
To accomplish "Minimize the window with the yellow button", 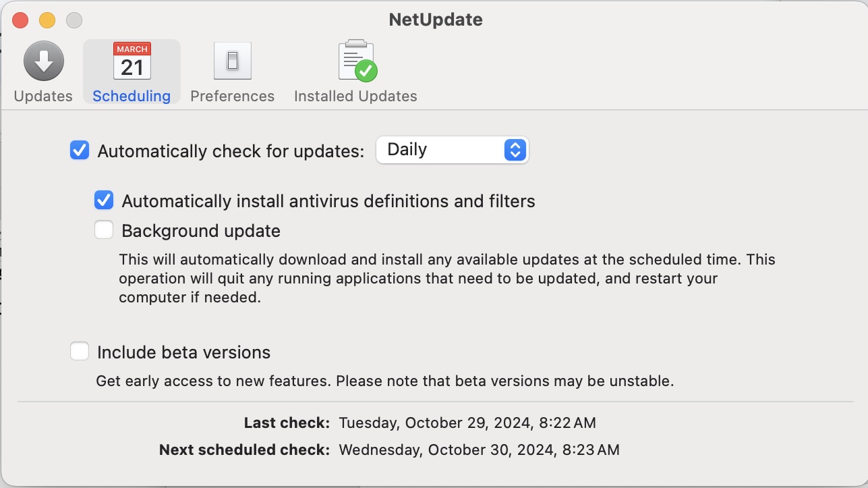I will click(x=47, y=20).
